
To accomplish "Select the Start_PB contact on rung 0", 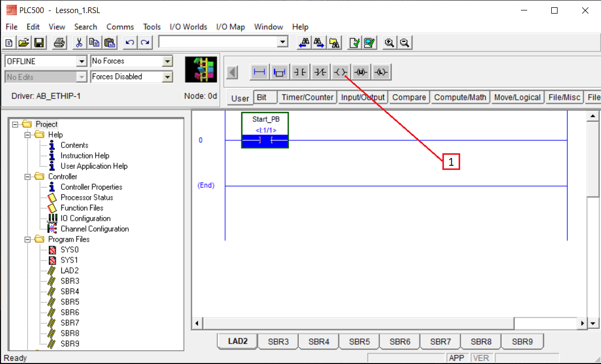I will (x=265, y=130).
